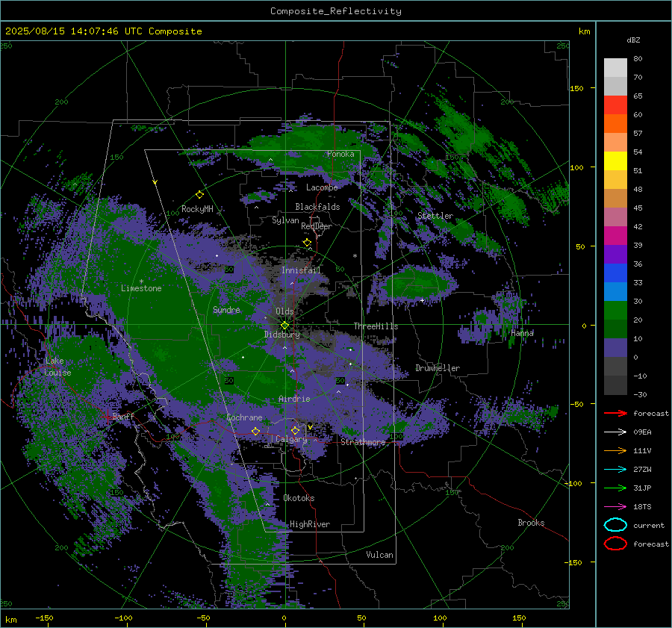
Task: Click the Brooks town label
Action: (x=531, y=523)
